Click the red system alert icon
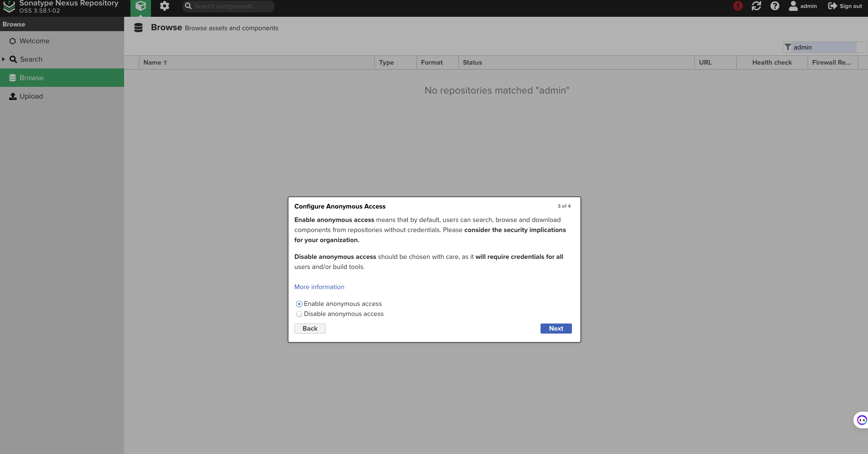This screenshot has width=868, height=454. tap(738, 6)
